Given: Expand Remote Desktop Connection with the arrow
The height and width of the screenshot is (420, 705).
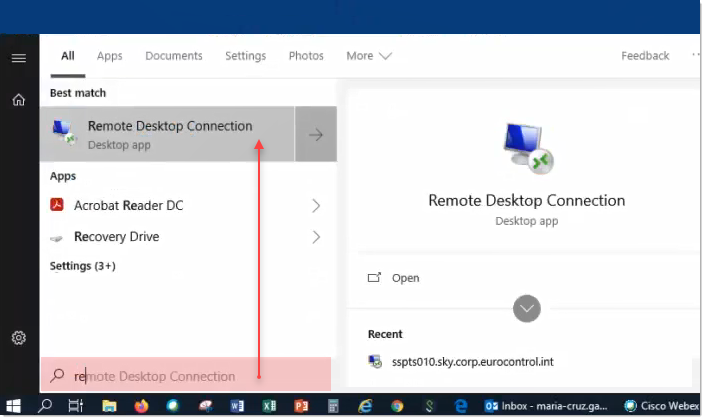Looking at the screenshot, I should pos(316,135).
